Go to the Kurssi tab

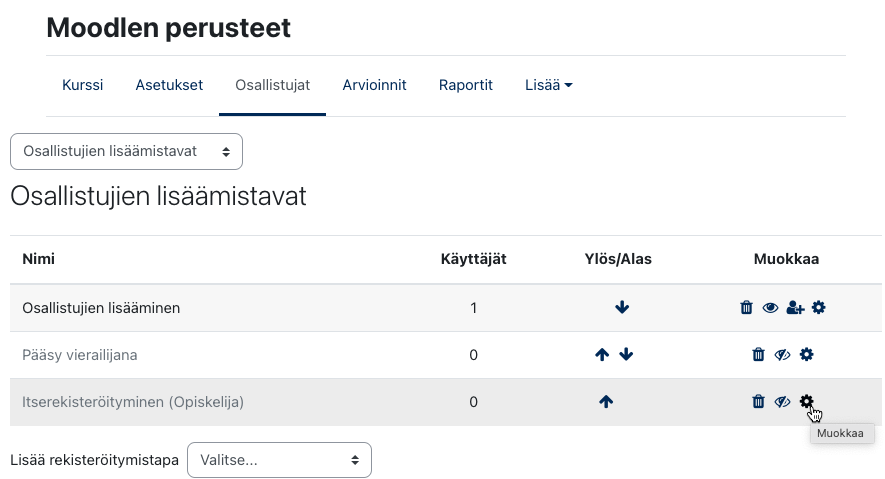[x=82, y=85]
